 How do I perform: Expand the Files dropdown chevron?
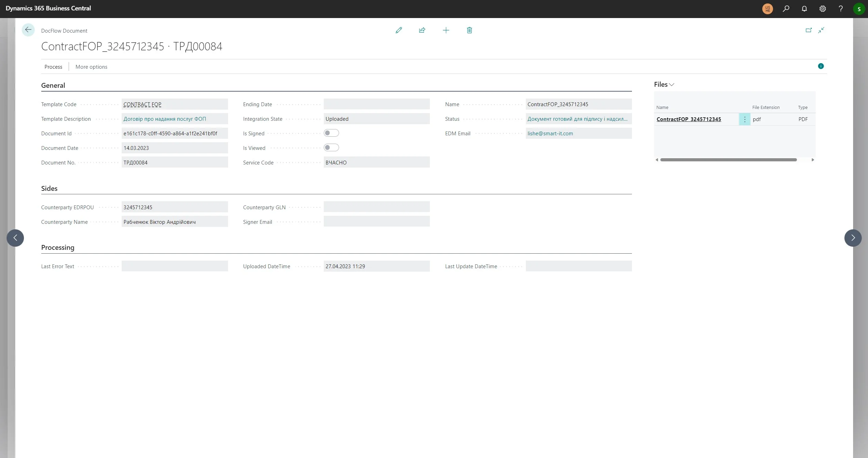click(671, 85)
